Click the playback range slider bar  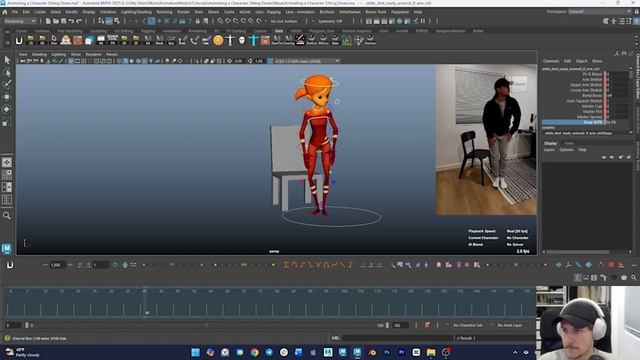207,325
